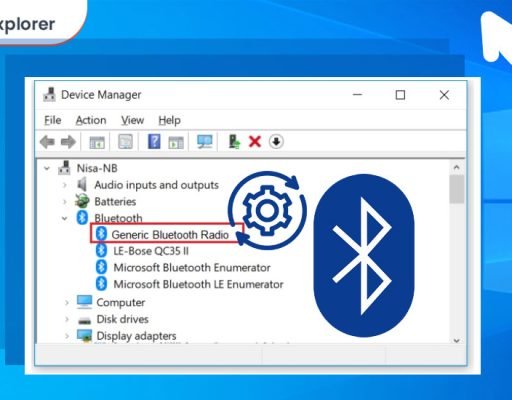This screenshot has height=400, width=512.
Task: Click the vertical scrollbar thumb
Action: [456, 189]
